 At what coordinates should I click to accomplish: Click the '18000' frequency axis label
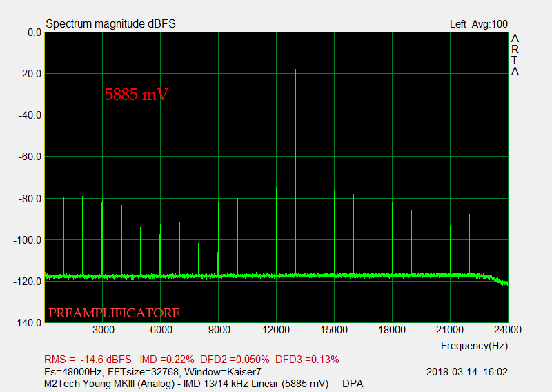point(392,330)
